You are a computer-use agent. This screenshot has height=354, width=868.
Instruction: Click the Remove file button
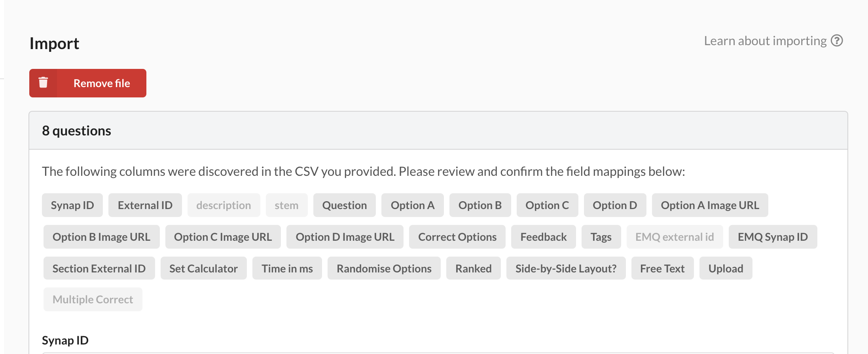[x=88, y=83]
